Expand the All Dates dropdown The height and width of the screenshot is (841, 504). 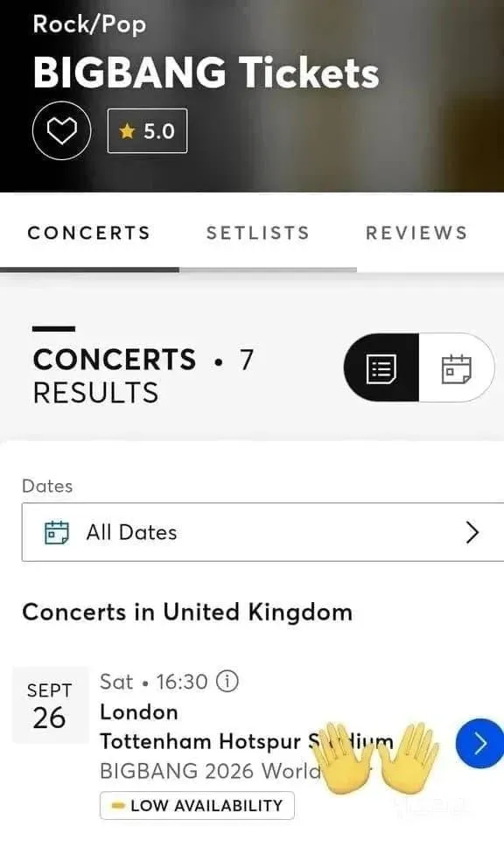pos(262,532)
